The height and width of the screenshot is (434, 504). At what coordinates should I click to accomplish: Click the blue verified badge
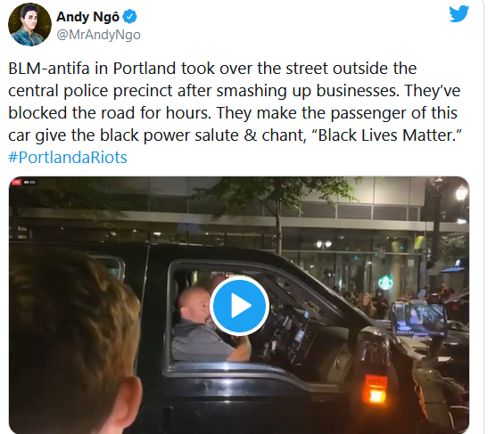(x=130, y=17)
